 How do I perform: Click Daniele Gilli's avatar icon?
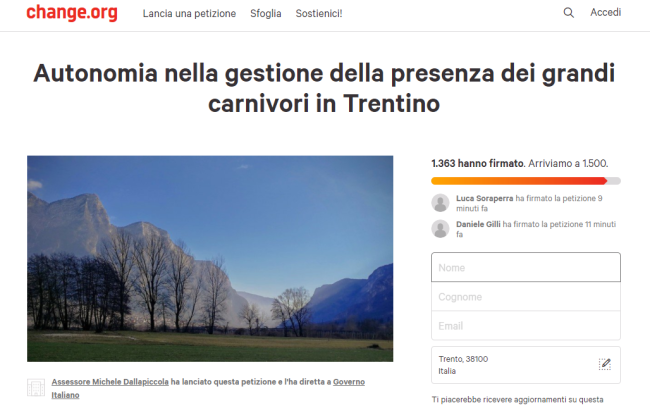coord(440,228)
